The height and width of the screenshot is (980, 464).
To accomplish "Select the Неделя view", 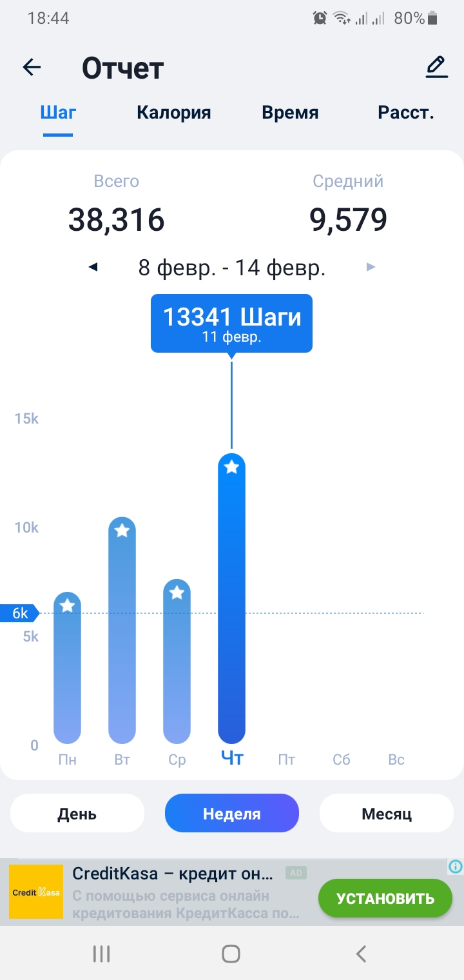I will [232, 814].
